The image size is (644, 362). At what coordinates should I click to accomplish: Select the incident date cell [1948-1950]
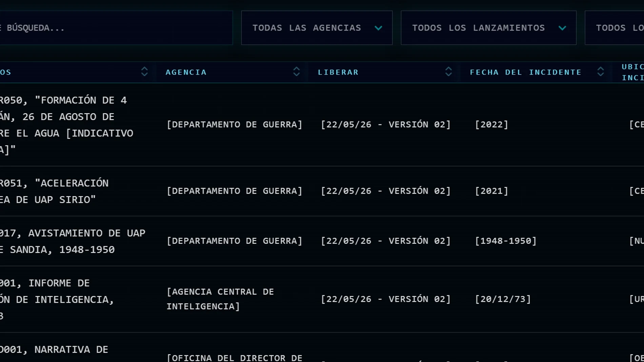pos(506,241)
